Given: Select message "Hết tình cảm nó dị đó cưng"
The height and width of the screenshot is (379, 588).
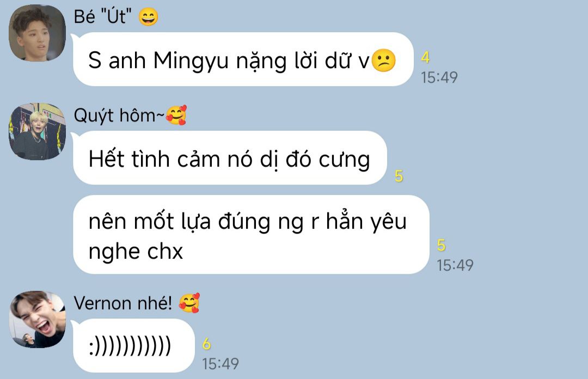Looking at the screenshot, I should pos(230,158).
